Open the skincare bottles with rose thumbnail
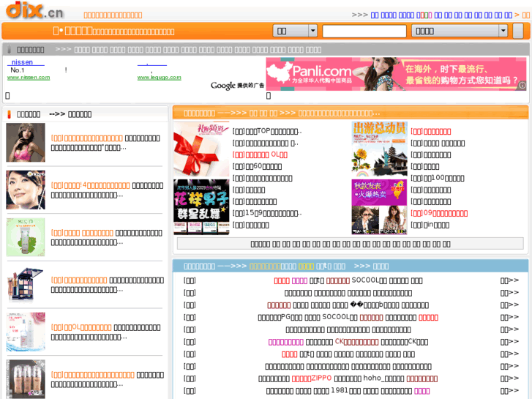The image size is (532, 399). click(x=26, y=332)
